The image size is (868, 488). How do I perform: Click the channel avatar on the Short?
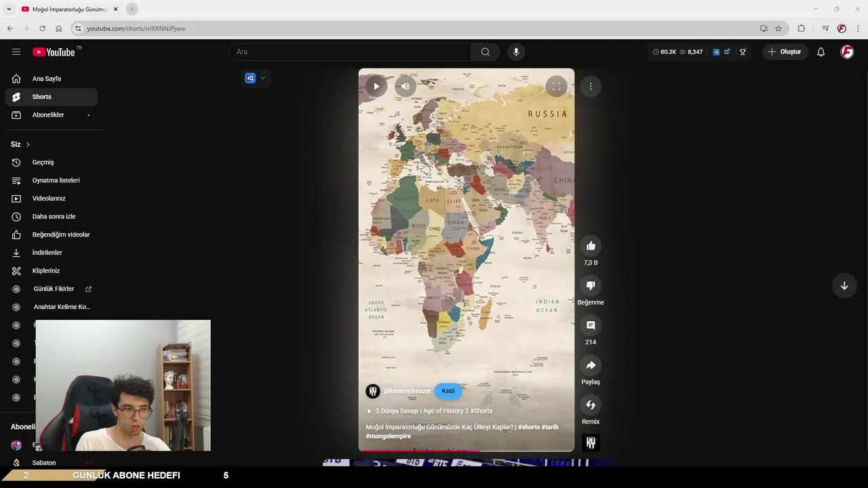pos(373,391)
